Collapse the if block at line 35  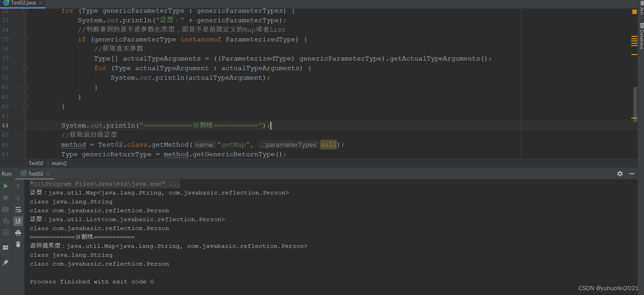tap(25, 39)
